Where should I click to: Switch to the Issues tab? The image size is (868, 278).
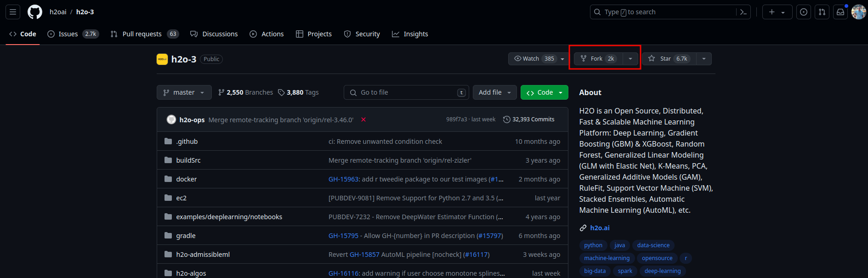[73, 34]
